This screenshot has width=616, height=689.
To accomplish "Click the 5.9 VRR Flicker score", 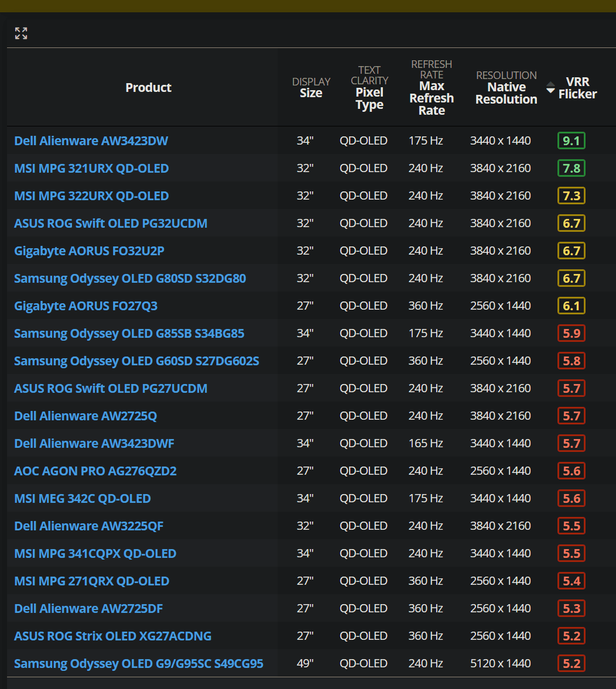I will coord(571,334).
